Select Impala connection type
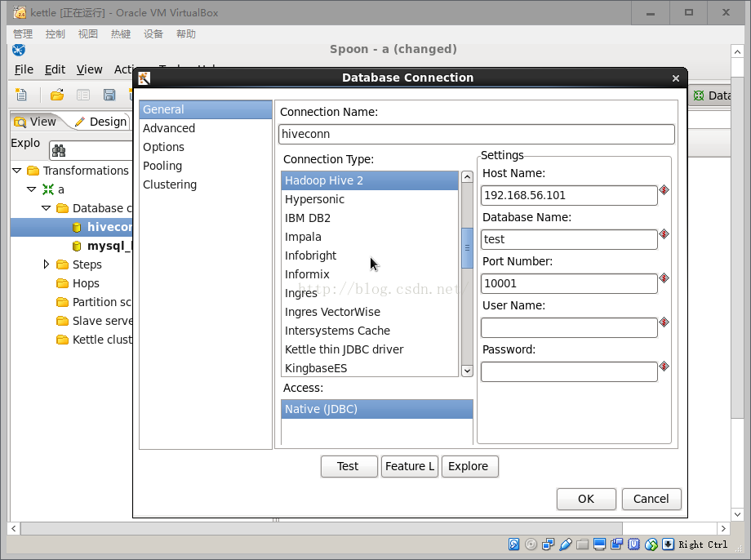 [x=370, y=237]
